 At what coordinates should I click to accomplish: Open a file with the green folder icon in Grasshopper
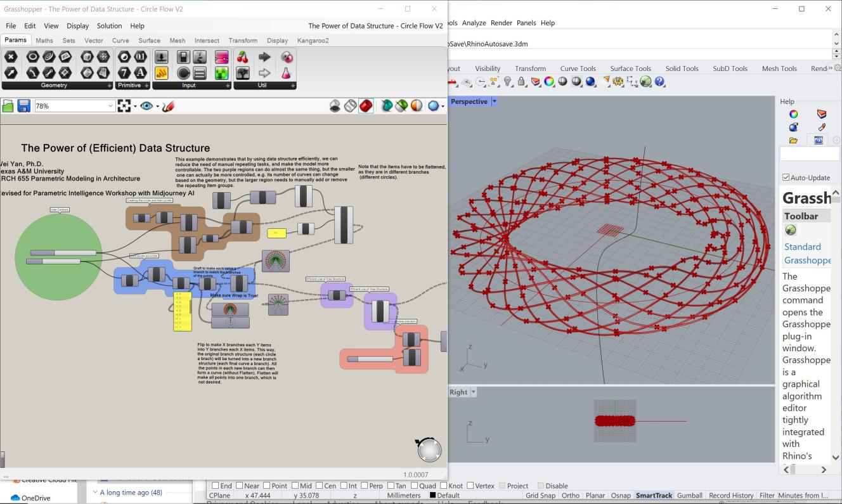pos(8,106)
